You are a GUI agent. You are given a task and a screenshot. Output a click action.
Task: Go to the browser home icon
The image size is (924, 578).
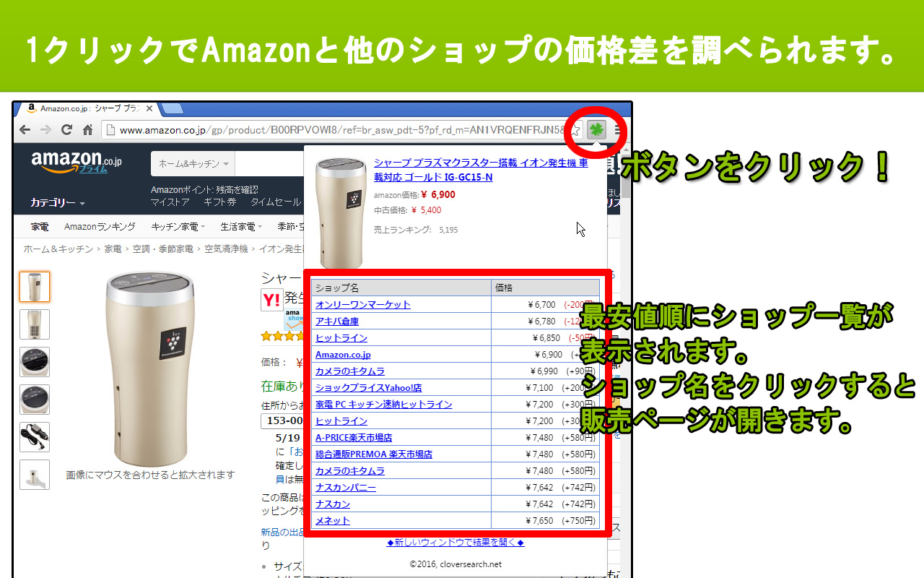[87, 130]
